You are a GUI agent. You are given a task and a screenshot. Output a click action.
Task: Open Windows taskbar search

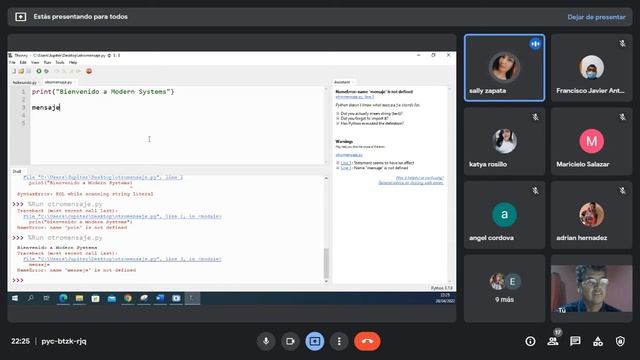coord(31,298)
